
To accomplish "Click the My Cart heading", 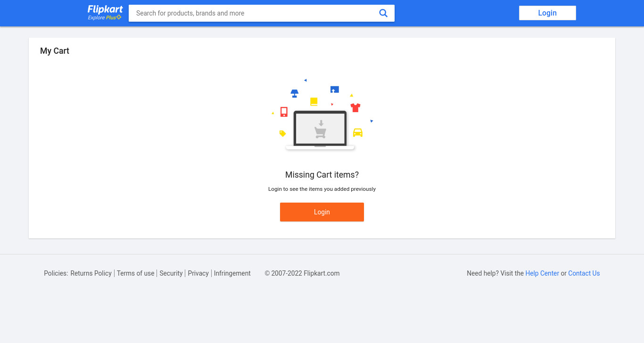I will coord(55,51).
